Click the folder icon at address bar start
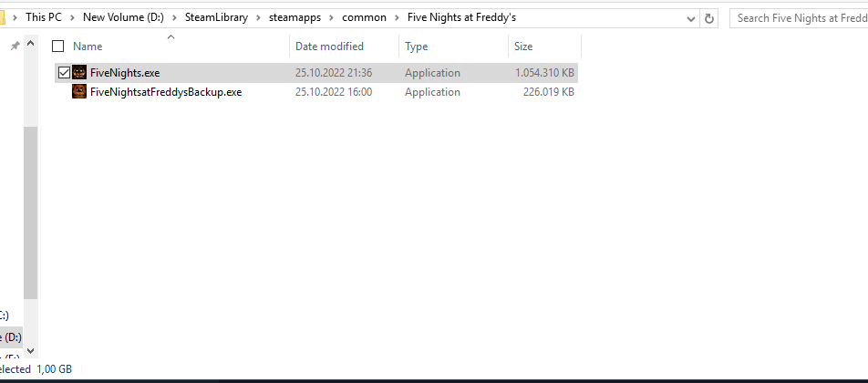Screen dimensions: 868x383 click(3, 17)
